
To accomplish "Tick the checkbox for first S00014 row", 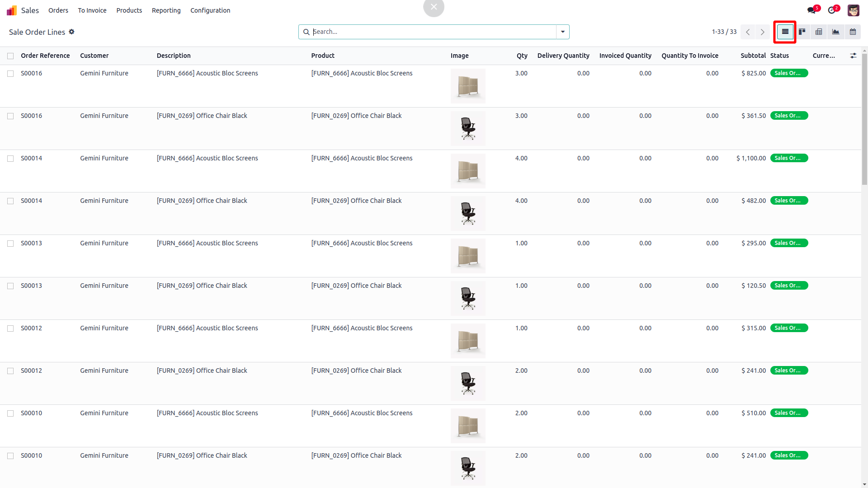I will pyautogui.click(x=10, y=159).
